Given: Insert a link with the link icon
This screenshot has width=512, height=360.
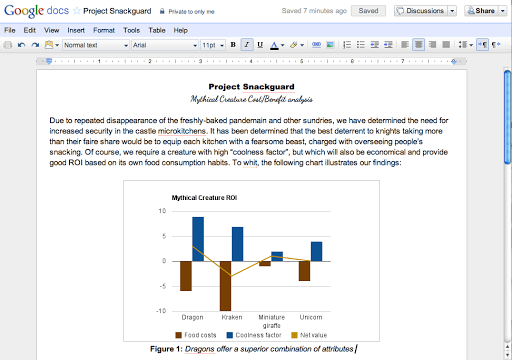Looking at the screenshot, I should click(x=316, y=45).
